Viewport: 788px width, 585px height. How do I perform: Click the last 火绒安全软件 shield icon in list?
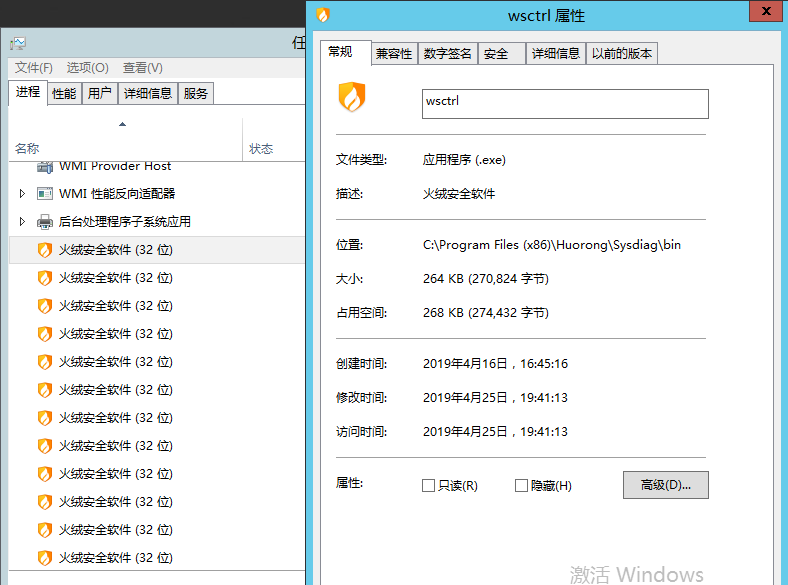(x=45, y=558)
